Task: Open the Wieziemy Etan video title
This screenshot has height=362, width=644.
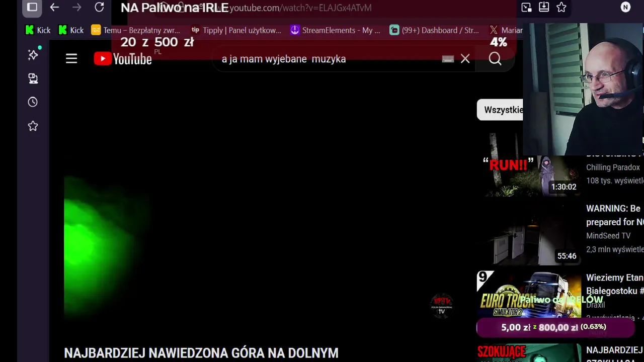Action: [x=615, y=284]
